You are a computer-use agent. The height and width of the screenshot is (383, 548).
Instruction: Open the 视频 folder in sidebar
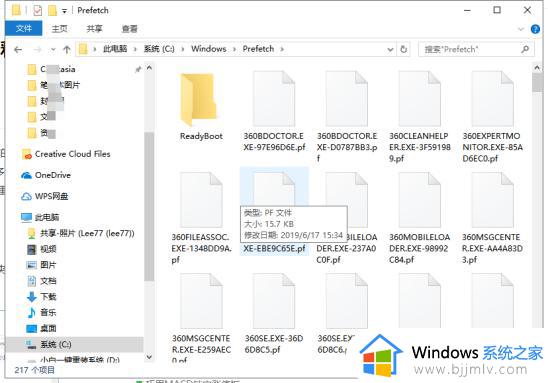(42, 249)
